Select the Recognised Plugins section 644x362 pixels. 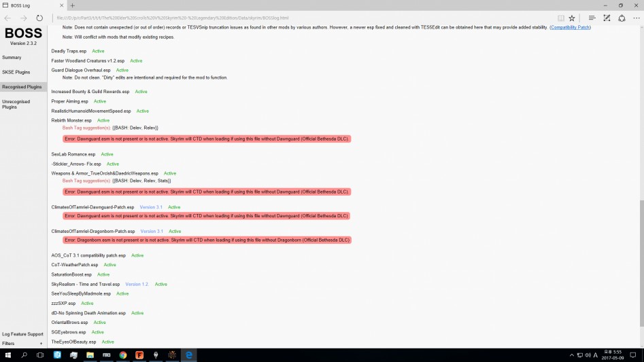(22, 87)
